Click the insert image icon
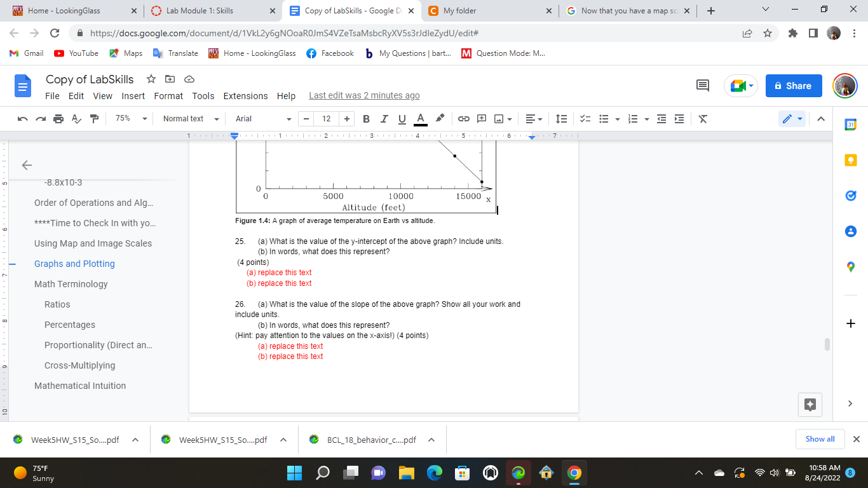 point(499,119)
